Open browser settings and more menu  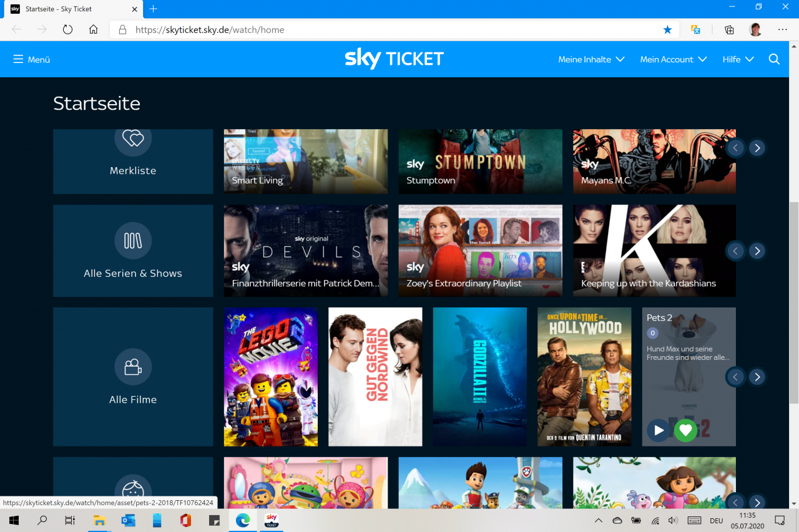pos(783,29)
